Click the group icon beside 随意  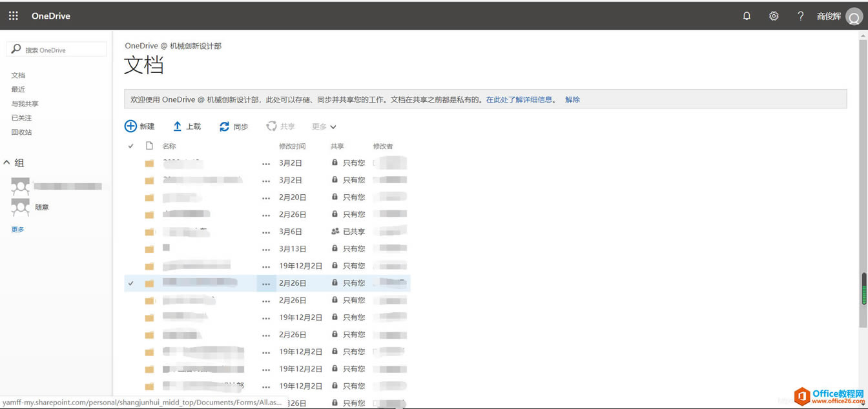point(21,207)
